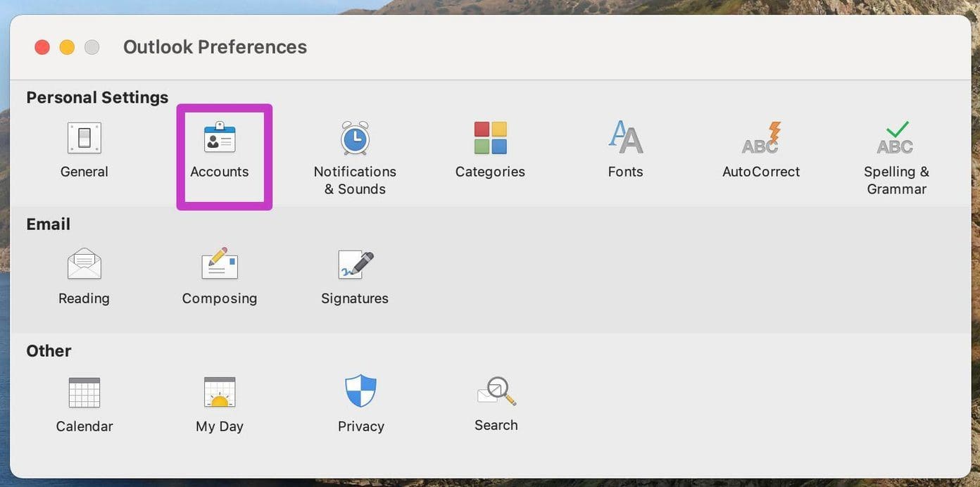
Task: Minimize the Outlook Preferences window
Action: 67,47
